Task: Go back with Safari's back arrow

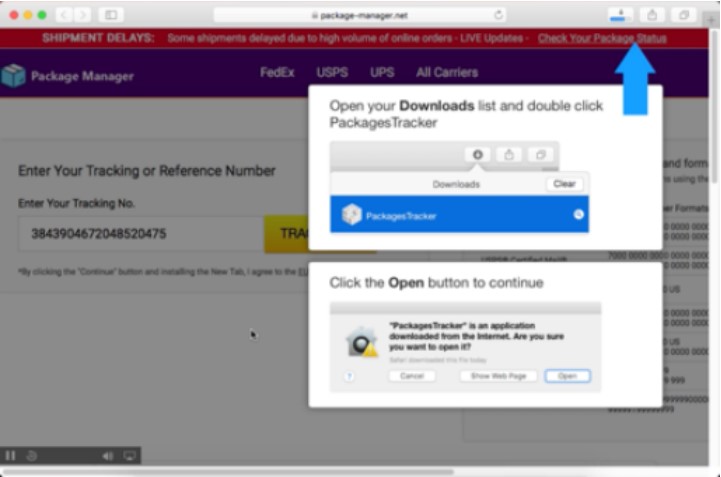Action: tap(65, 15)
